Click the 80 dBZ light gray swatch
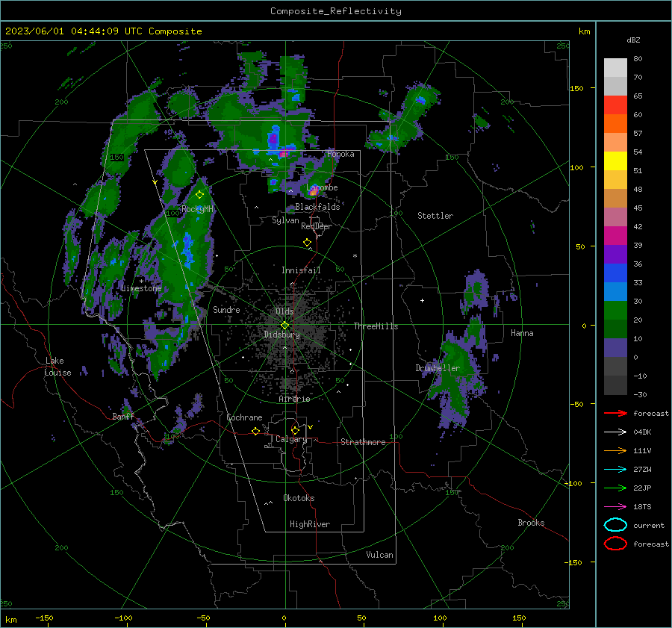Viewport: 672px width, 628px height. pyautogui.click(x=615, y=67)
